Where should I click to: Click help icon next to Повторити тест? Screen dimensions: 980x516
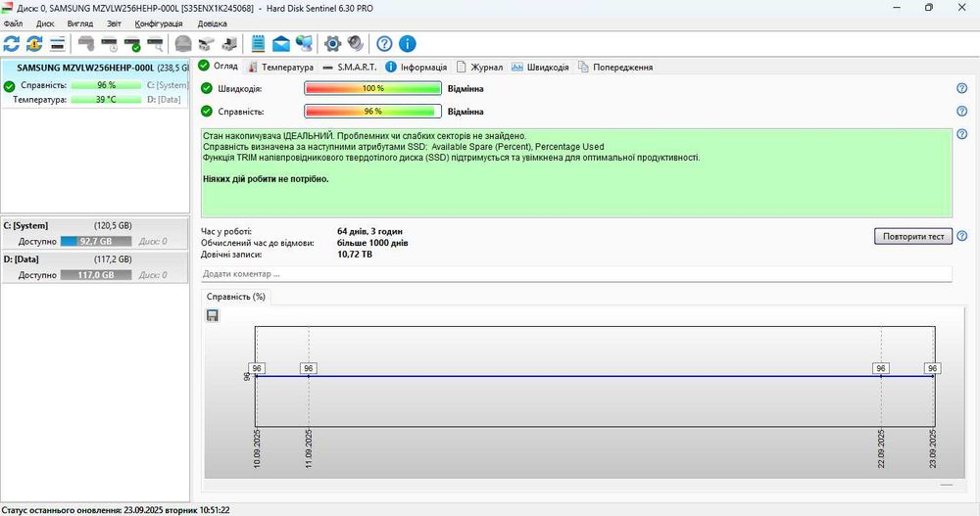click(962, 236)
